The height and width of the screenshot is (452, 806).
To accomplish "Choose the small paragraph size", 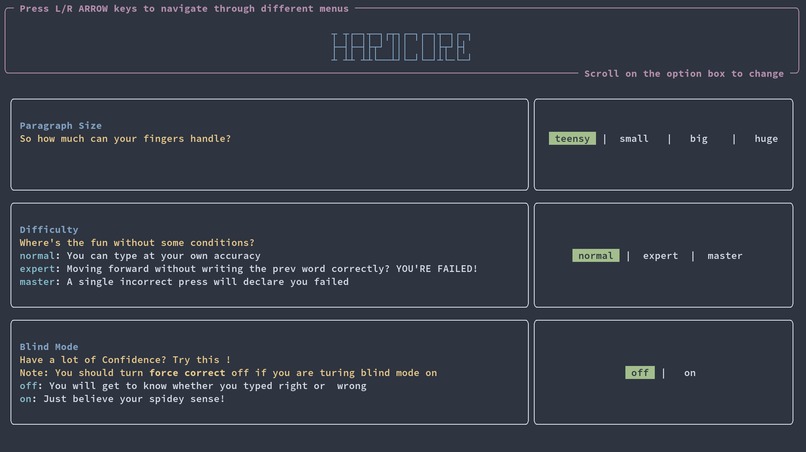I will (x=634, y=138).
